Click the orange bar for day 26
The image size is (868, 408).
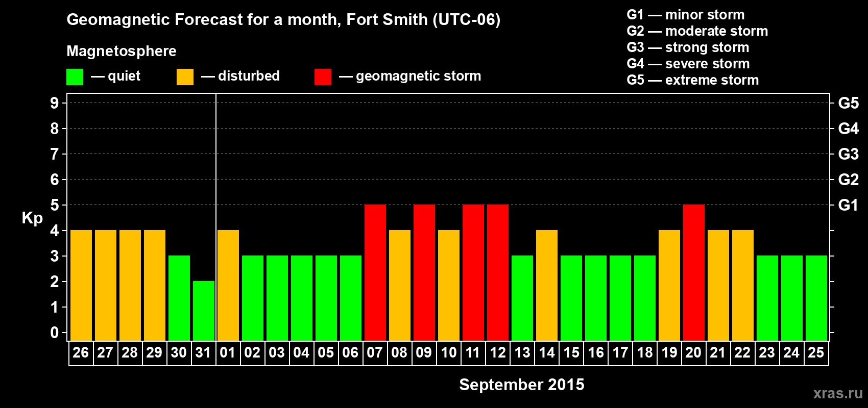(81, 286)
